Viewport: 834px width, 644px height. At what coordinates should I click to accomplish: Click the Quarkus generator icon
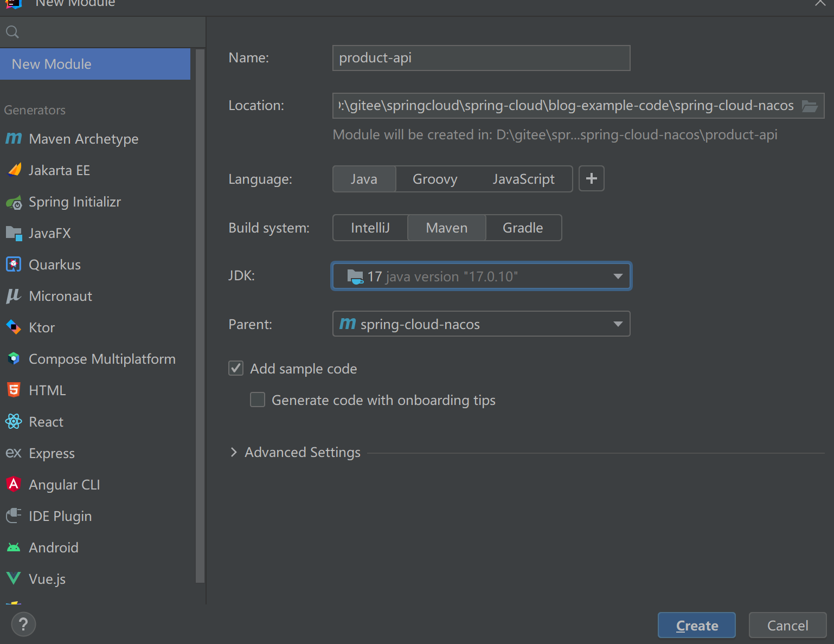click(x=14, y=265)
